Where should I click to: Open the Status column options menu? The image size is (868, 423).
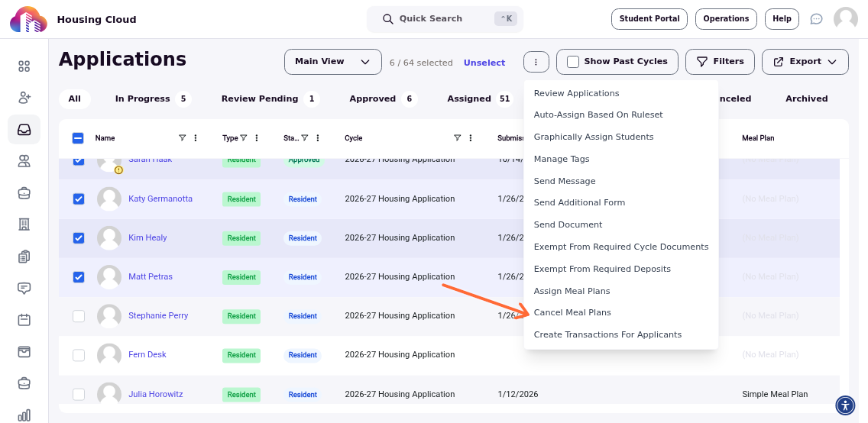tap(318, 137)
